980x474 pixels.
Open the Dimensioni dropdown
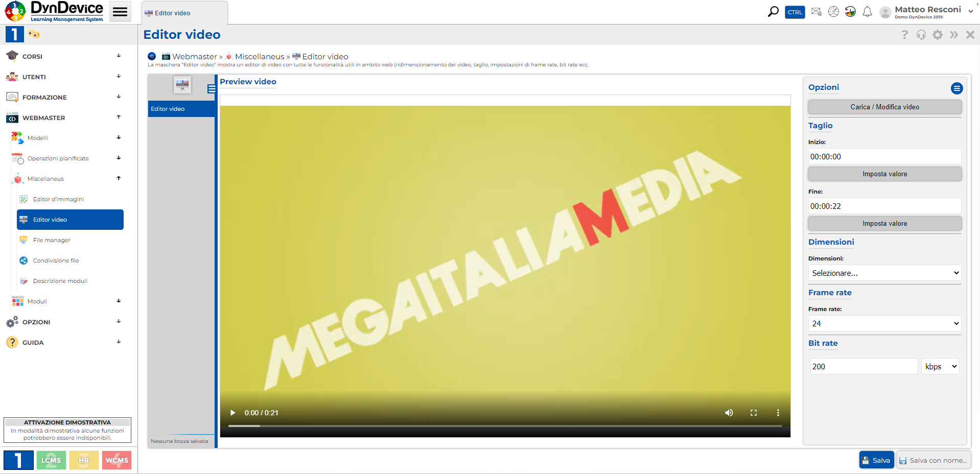coord(884,273)
